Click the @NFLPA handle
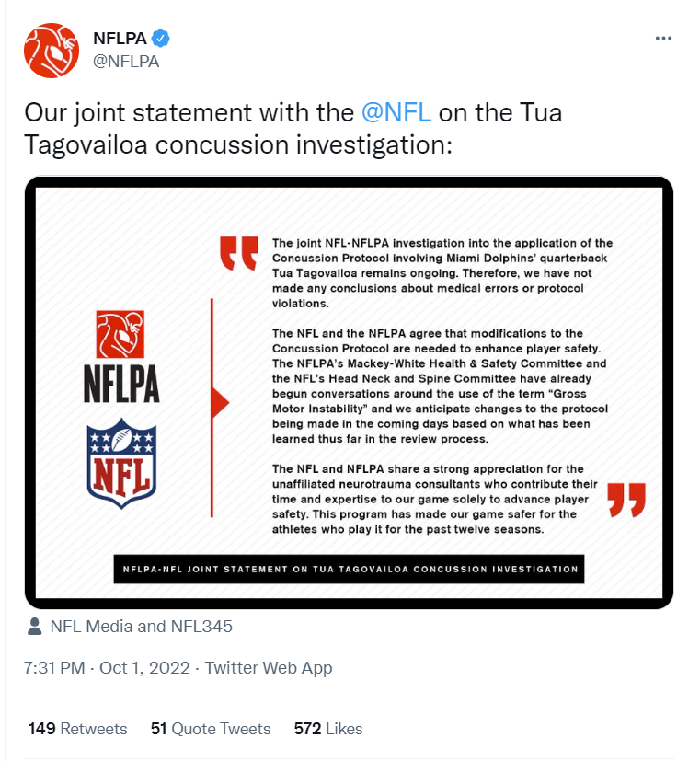The width and height of the screenshot is (700, 761). click(x=126, y=62)
